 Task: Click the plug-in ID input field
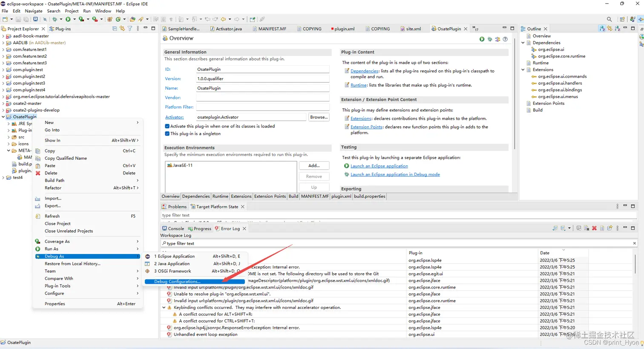pos(262,69)
